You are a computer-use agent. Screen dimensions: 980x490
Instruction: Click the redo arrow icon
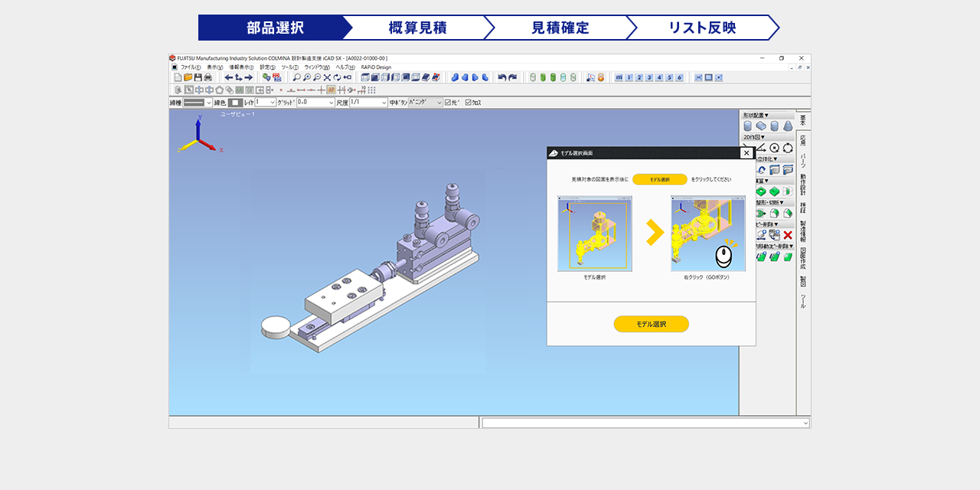pos(512,77)
